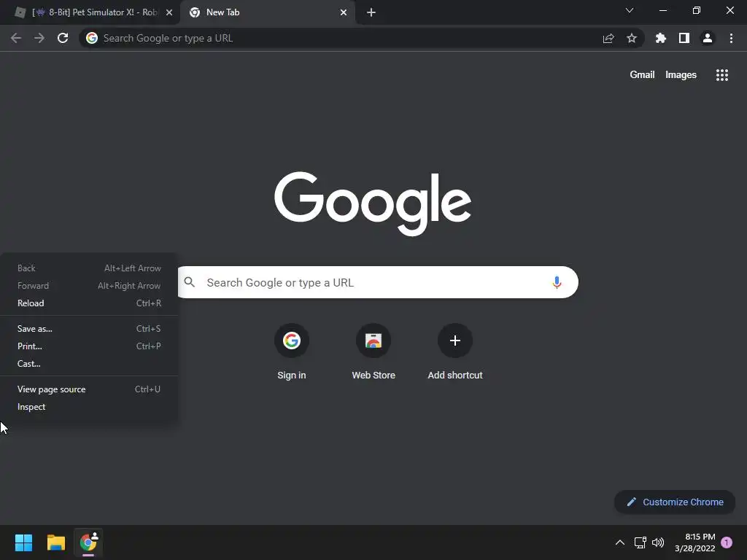This screenshot has width=747, height=560.
Task: Click the back navigation arrow
Action: [16, 38]
